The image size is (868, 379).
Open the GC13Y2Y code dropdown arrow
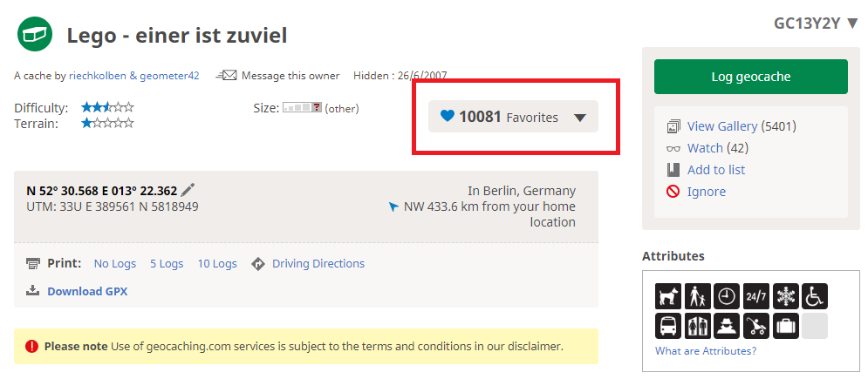(852, 24)
